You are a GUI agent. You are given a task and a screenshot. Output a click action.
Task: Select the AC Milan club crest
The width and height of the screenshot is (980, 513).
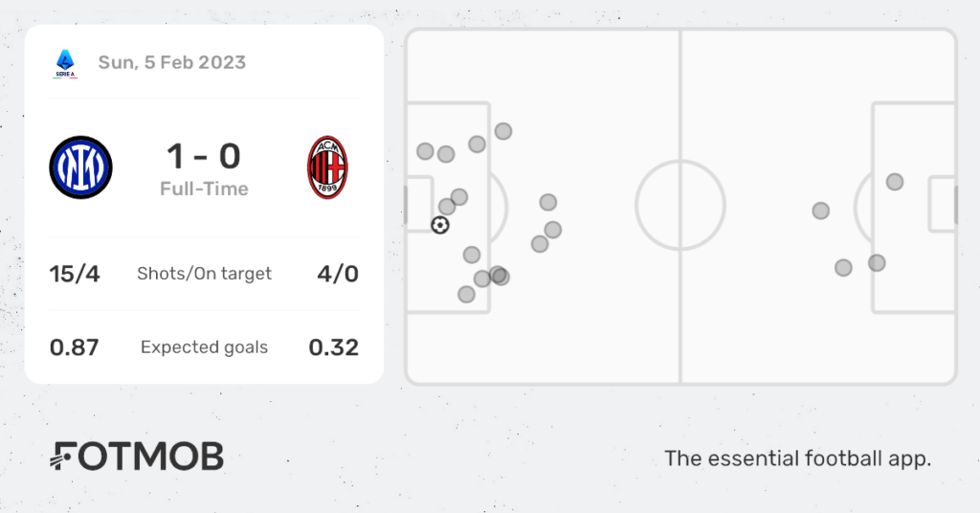click(x=327, y=167)
